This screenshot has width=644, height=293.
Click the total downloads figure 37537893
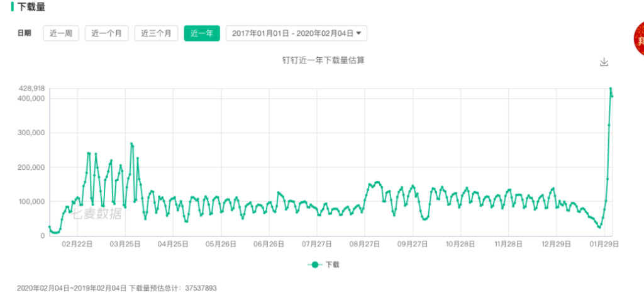tap(201, 288)
